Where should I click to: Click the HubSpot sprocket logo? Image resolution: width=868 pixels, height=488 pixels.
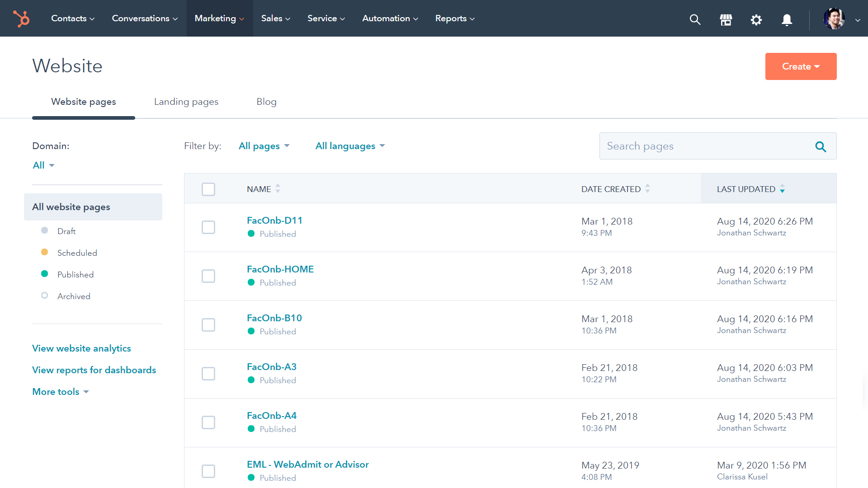click(x=21, y=19)
